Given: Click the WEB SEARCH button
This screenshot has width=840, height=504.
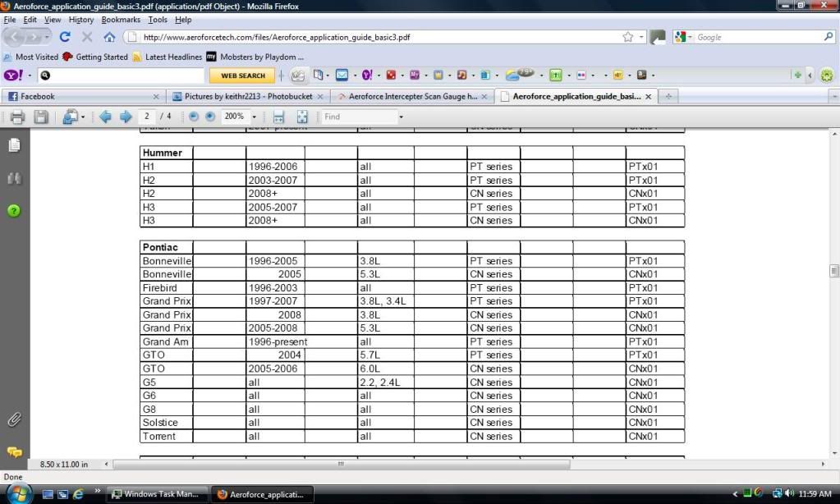Looking at the screenshot, I should click(x=243, y=76).
